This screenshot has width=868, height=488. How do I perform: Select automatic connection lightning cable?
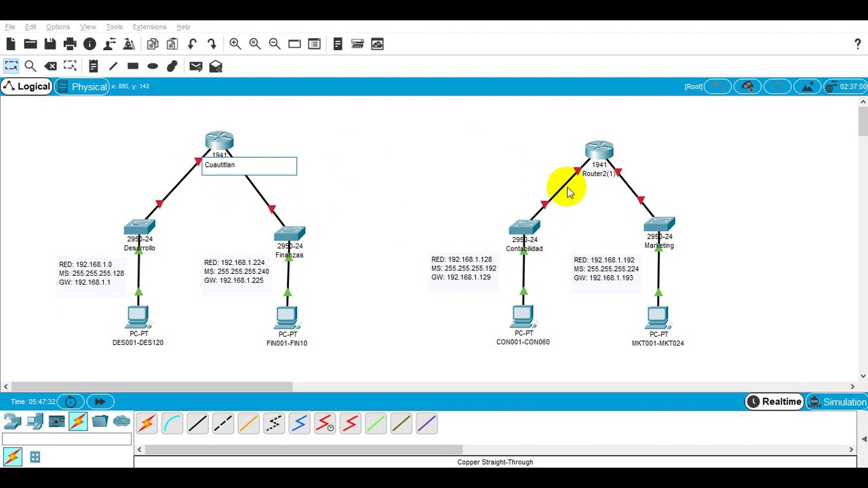pos(146,424)
